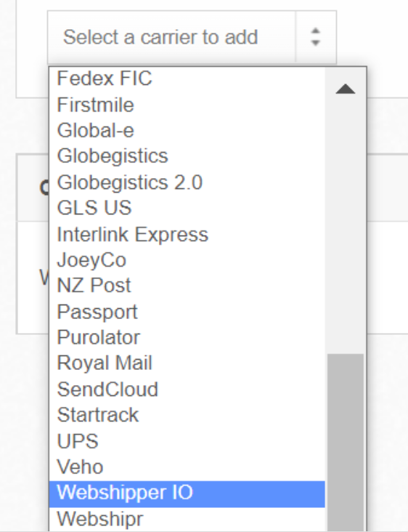Choose UPS carrier

coord(187,441)
